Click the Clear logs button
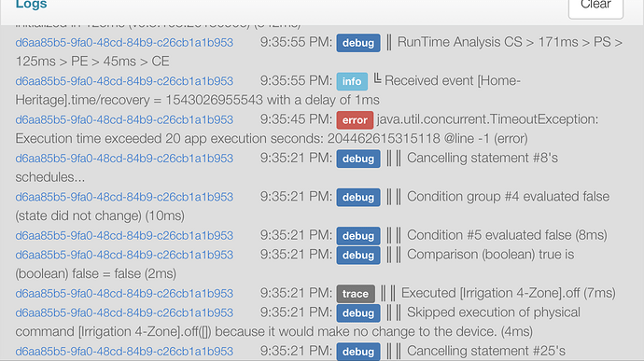 coord(595,6)
